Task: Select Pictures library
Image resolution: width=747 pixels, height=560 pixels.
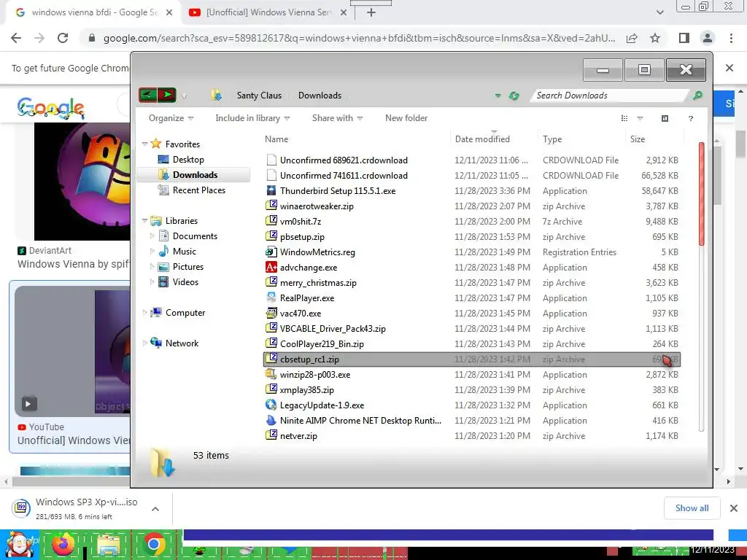Action: point(187,267)
